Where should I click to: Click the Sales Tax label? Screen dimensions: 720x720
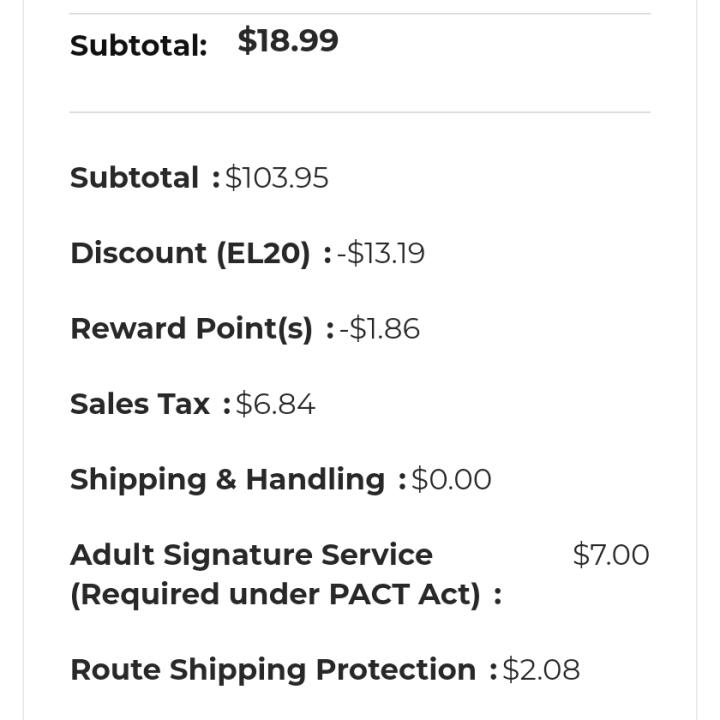coord(140,404)
